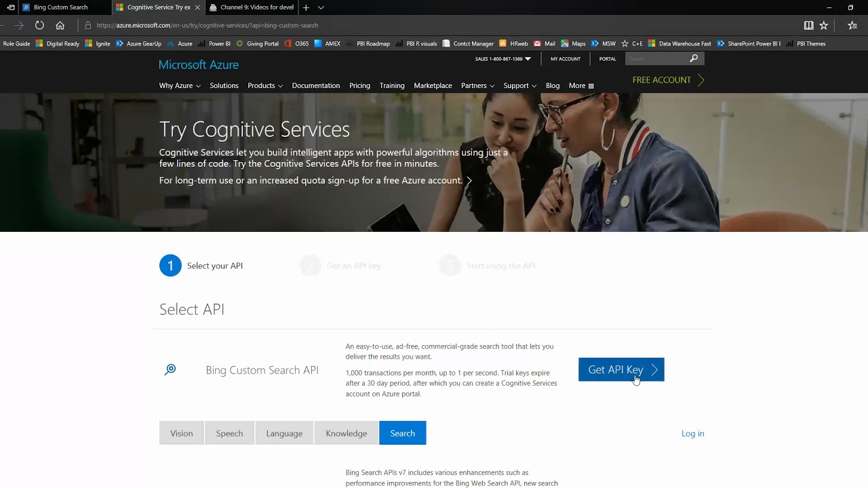Open a new browser tab

point(306,7)
